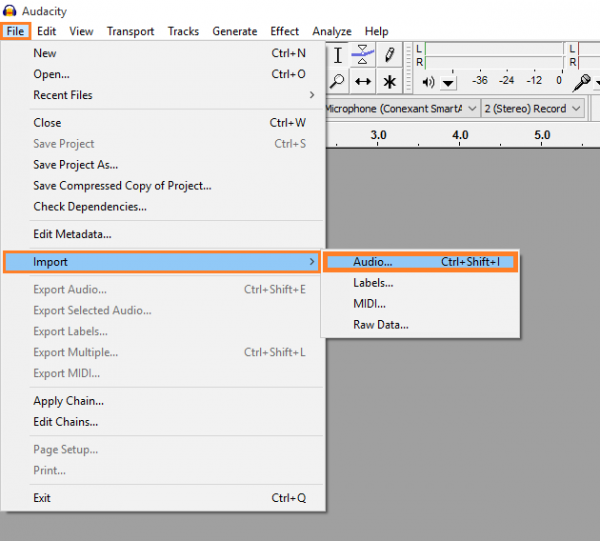Screen dimensions: 600x541
Task: Open the Generate menu
Action: click(235, 31)
